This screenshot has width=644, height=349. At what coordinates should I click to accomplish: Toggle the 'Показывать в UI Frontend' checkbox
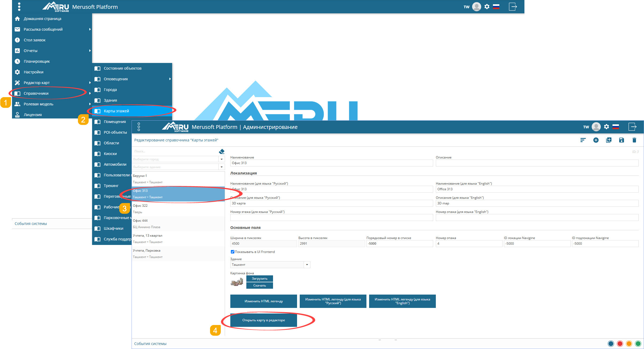click(x=232, y=252)
